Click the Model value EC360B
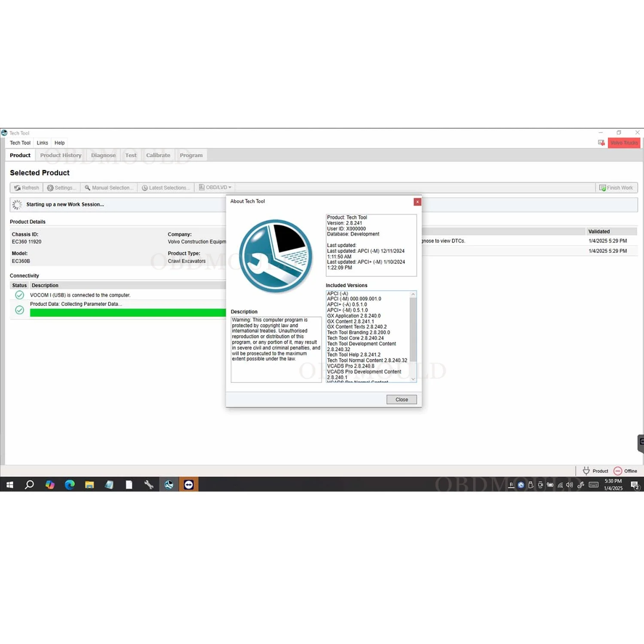Screen dimensions: 644x644 pos(21,261)
